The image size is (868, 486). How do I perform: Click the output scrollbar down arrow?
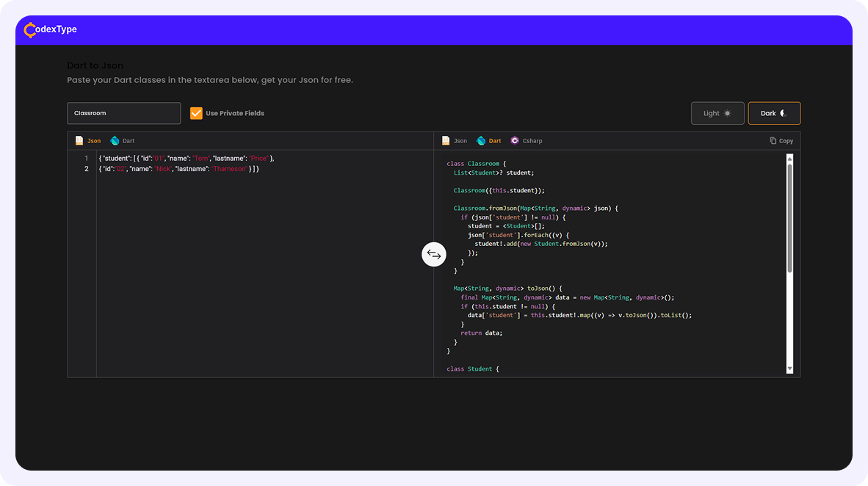click(789, 369)
